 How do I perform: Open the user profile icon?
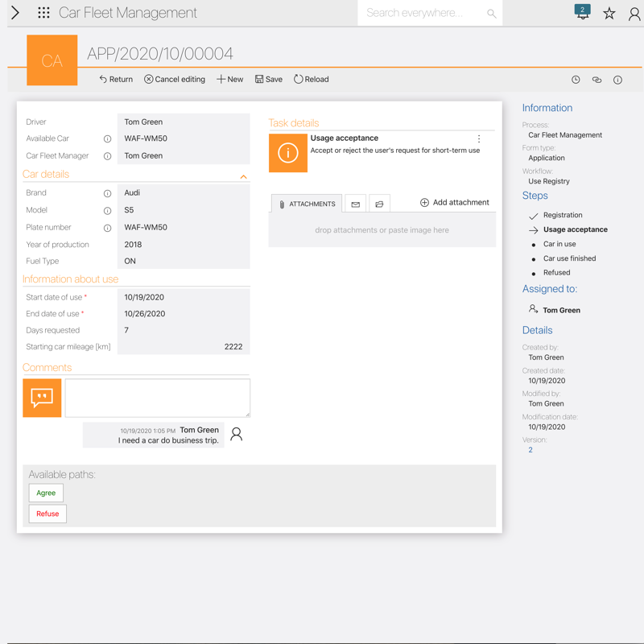[x=634, y=13]
